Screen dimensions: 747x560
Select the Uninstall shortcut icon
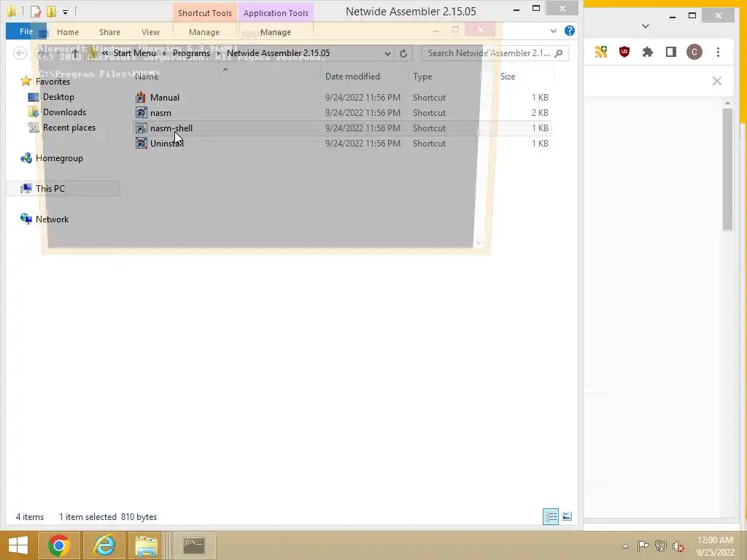(141, 144)
